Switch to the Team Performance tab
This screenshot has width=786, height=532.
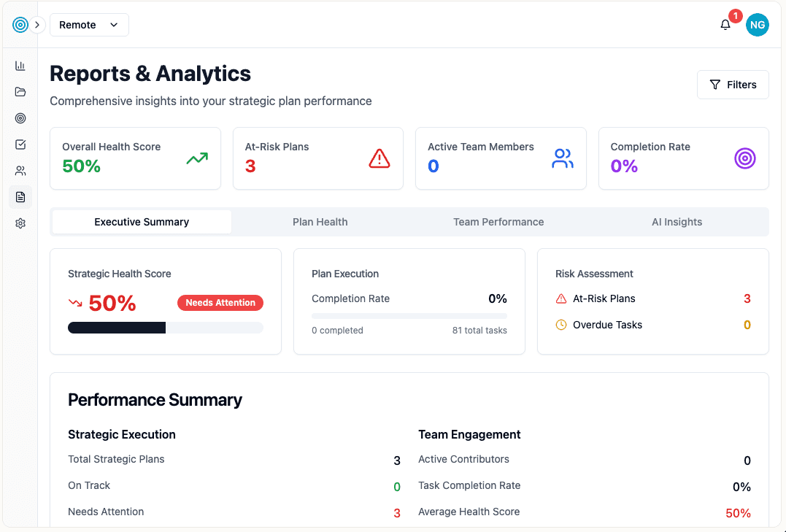(x=498, y=222)
